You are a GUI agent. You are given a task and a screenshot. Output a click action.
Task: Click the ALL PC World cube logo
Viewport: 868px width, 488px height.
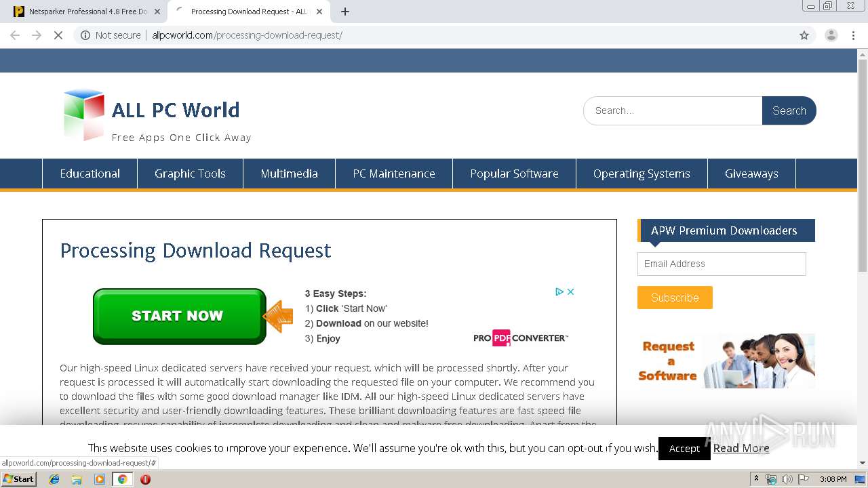click(x=84, y=115)
